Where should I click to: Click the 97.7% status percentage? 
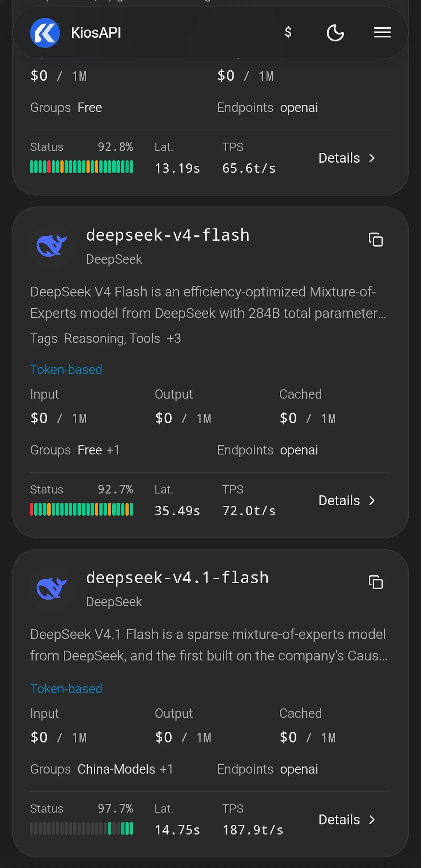pos(116,808)
